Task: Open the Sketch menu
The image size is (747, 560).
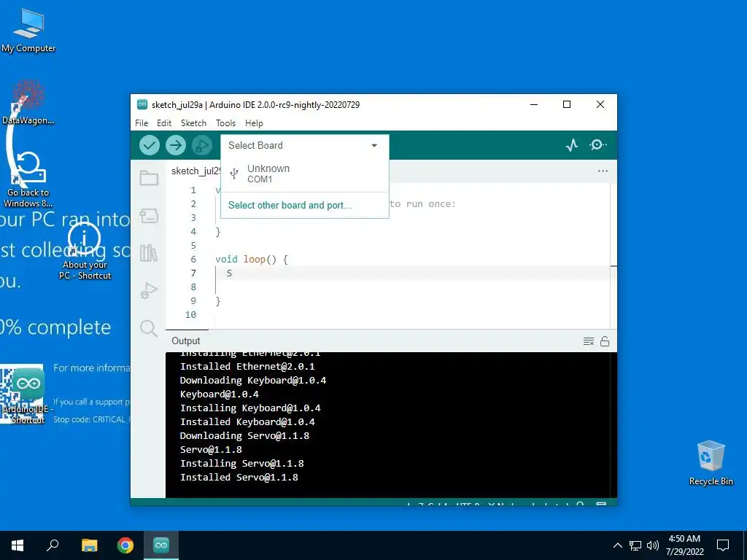Action: (x=193, y=122)
